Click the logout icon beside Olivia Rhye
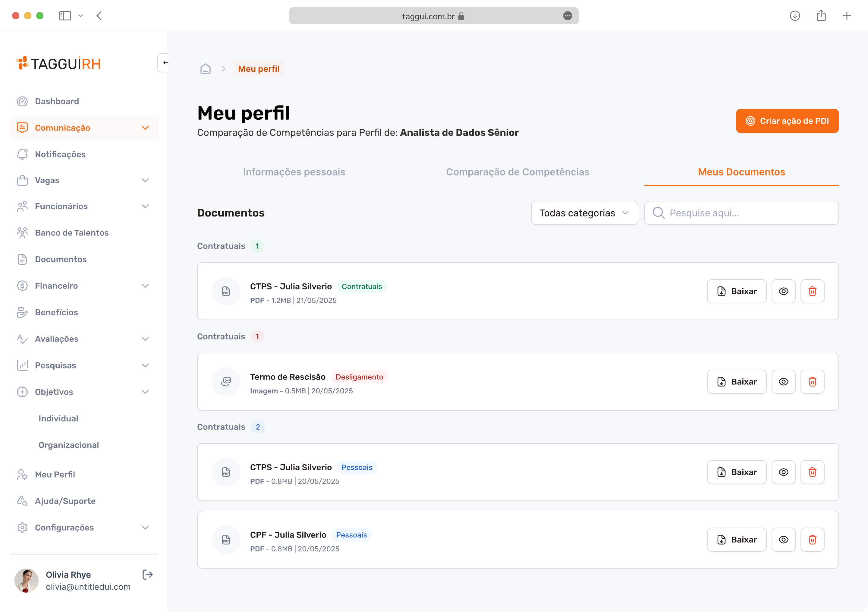The width and height of the screenshot is (868, 612). click(147, 575)
